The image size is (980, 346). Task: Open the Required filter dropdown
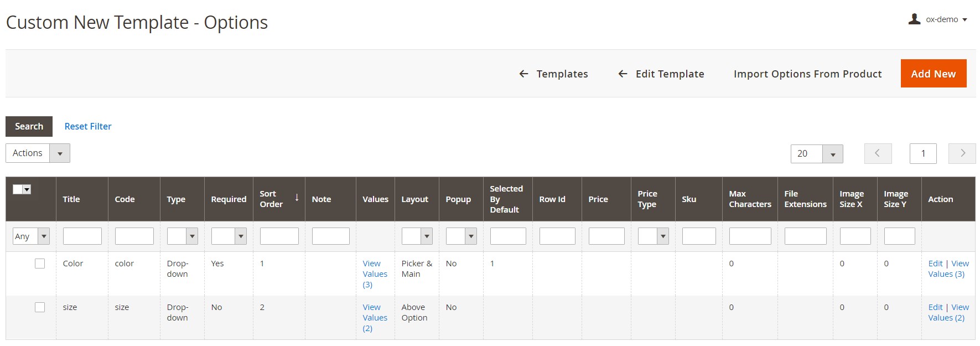coord(241,236)
